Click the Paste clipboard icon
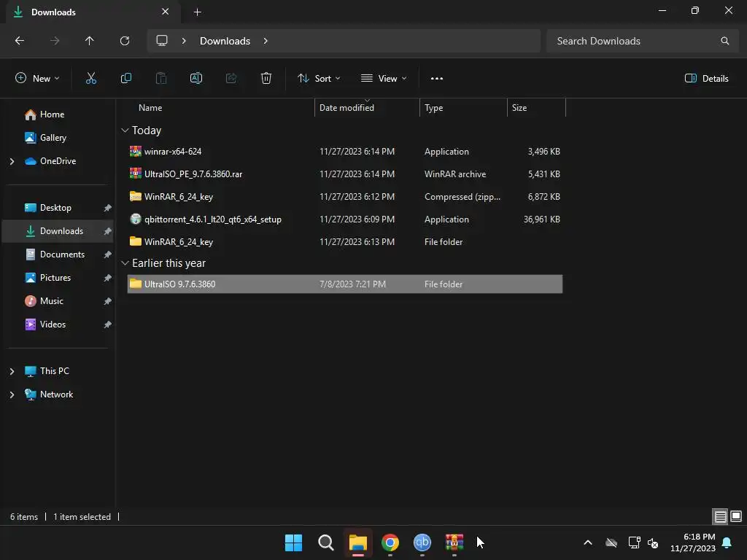This screenshot has width=747, height=560. 161,79
